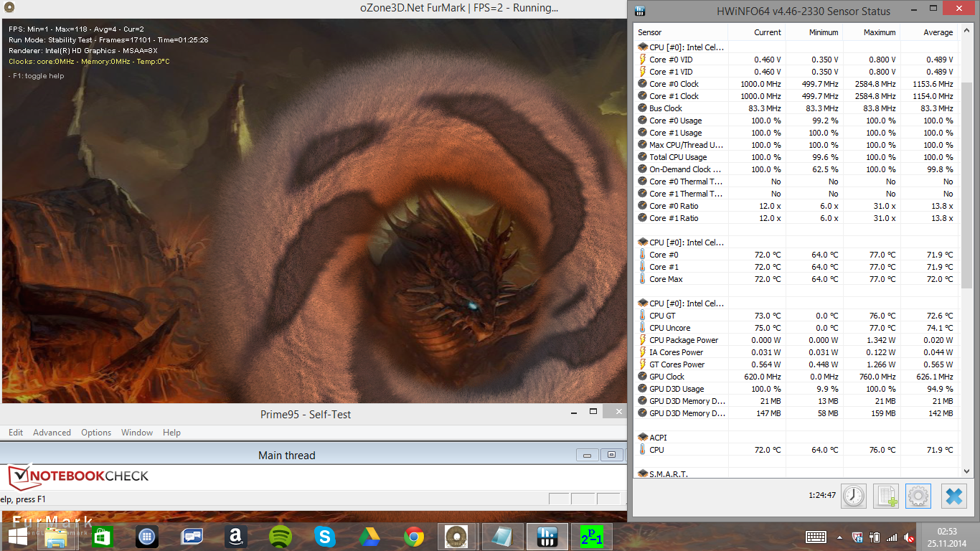The height and width of the screenshot is (551, 980).
Task: Select the Core #1 VID row label
Action: [671, 72]
